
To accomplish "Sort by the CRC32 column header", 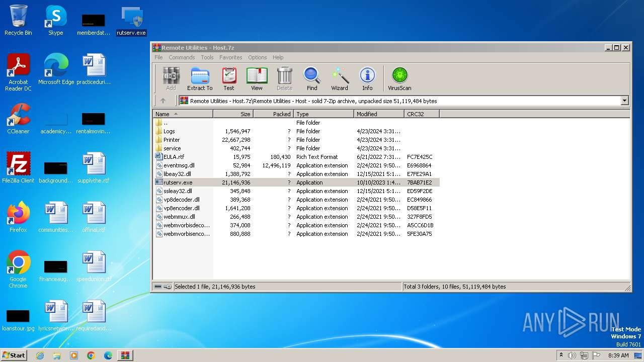I will [422, 114].
